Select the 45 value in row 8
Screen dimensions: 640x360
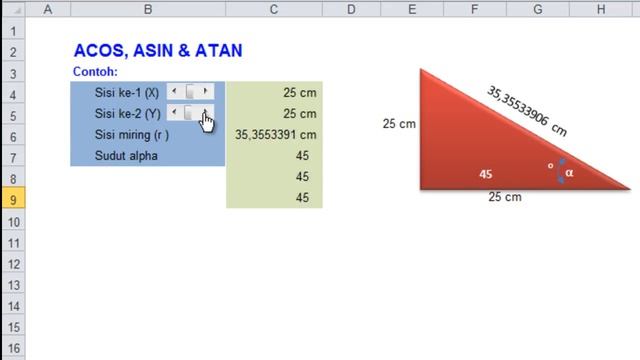[x=274, y=177]
